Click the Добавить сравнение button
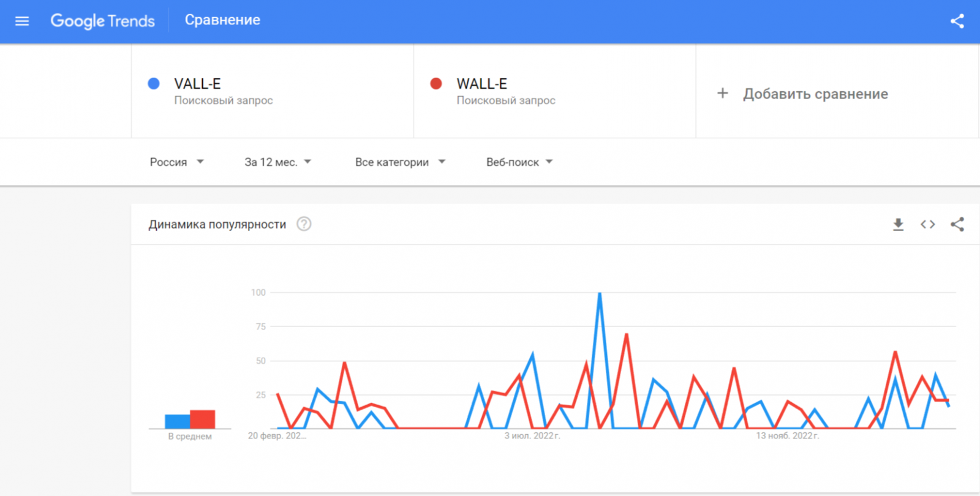The width and height of the screenshot is (980, 496). pyautogui.click(x=815, y=94)
